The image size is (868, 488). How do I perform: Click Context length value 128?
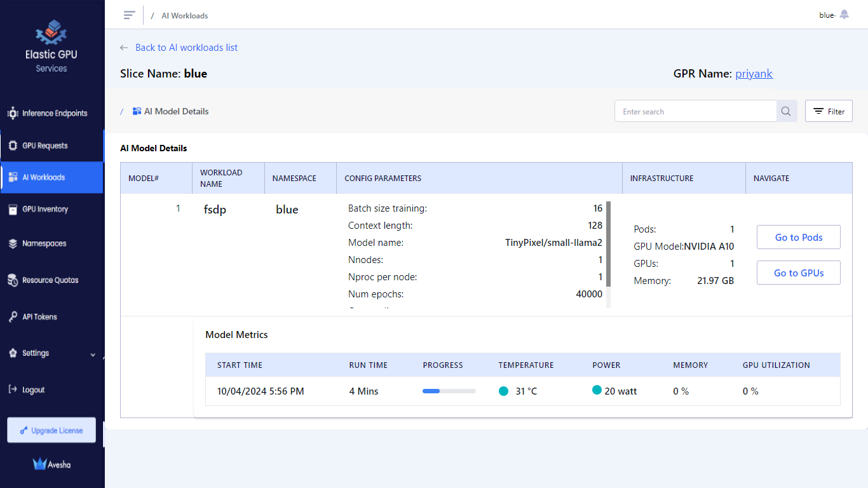[595, 226]
